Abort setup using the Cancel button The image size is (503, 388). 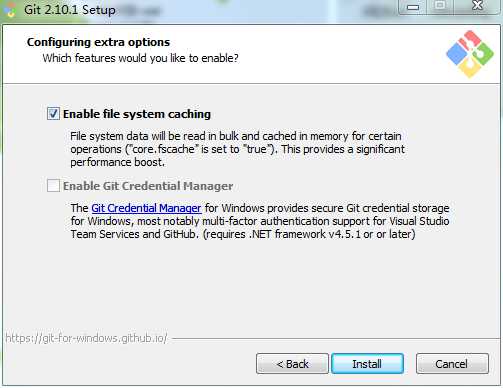[452, 364]
